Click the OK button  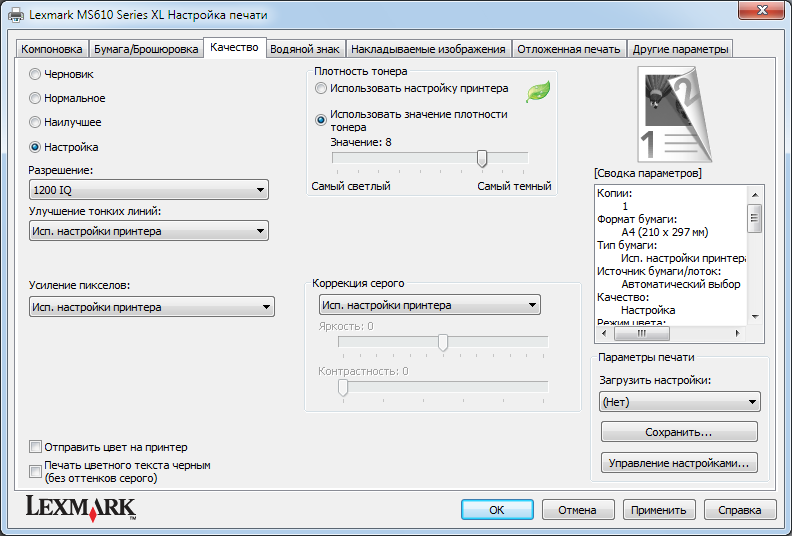pos(497,510)
